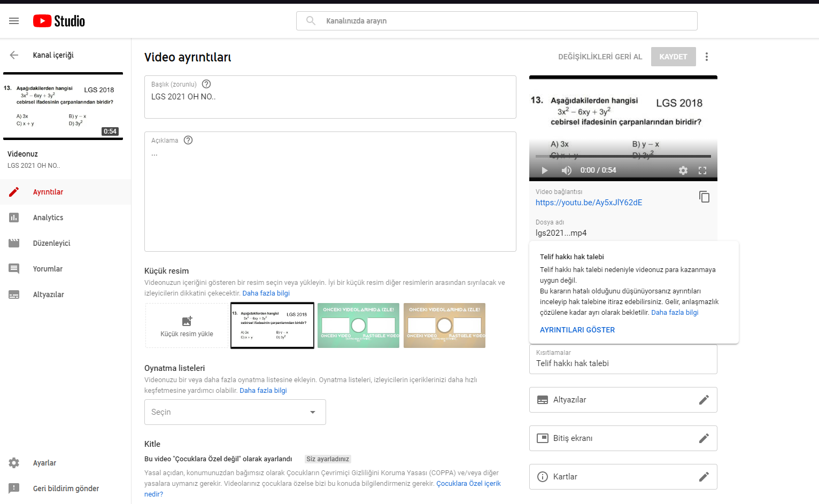
Task: Open the Analytics tab
Action: (x=65, y=218)
